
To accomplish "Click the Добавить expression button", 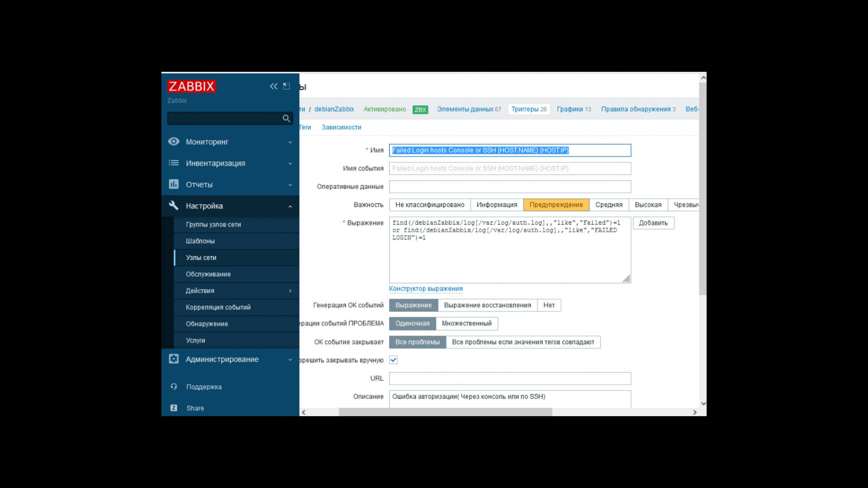I will point(653,223).
